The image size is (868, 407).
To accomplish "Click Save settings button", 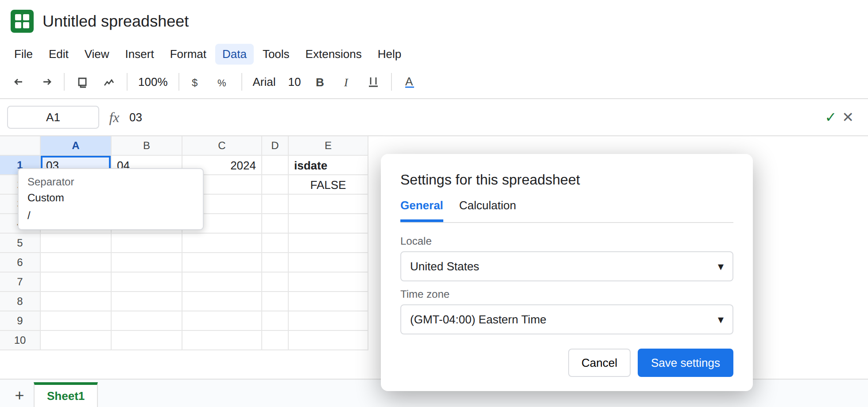I will [686, 363].
